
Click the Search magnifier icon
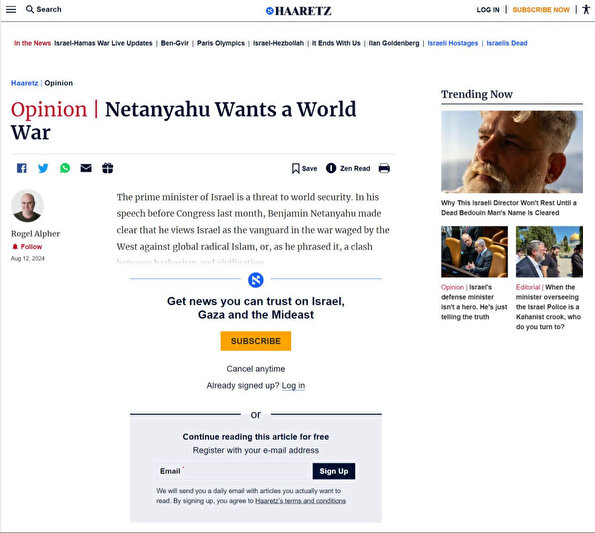[x=30, y=9]
